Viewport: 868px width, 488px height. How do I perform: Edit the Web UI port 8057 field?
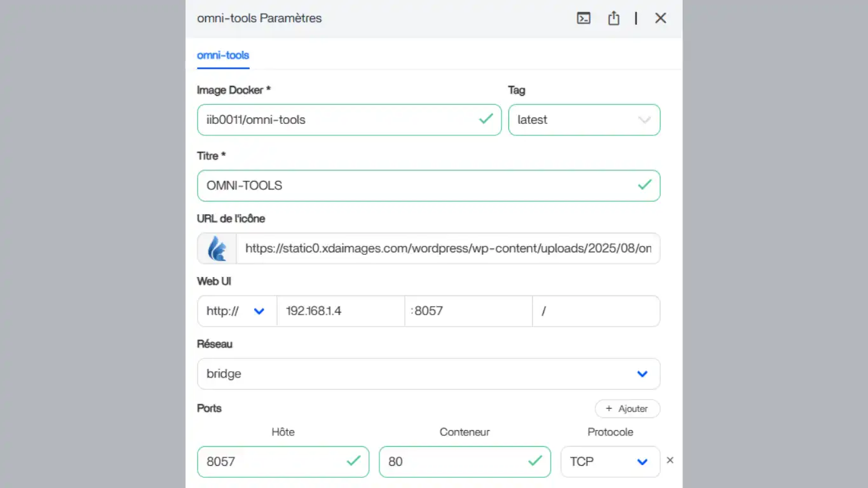(x=468, y=311)
